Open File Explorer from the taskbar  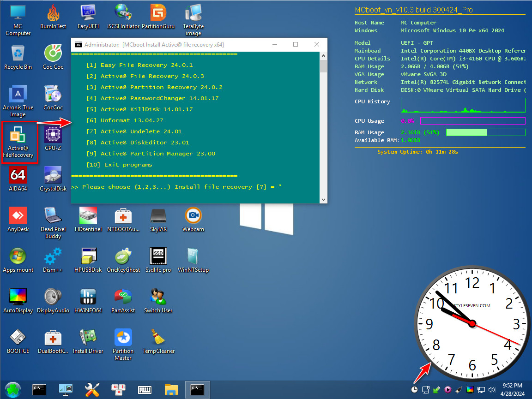click(x=171, y=389)
